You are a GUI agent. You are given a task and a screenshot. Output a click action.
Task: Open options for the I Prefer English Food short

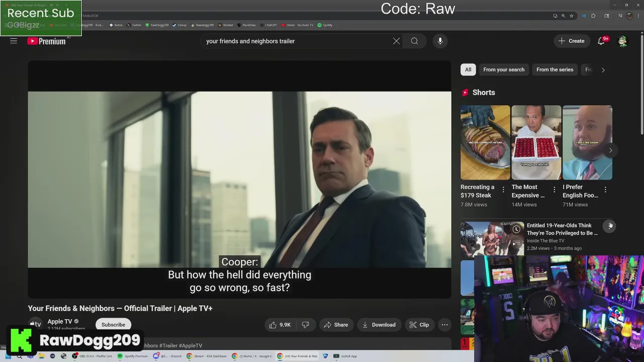[605, 190]
